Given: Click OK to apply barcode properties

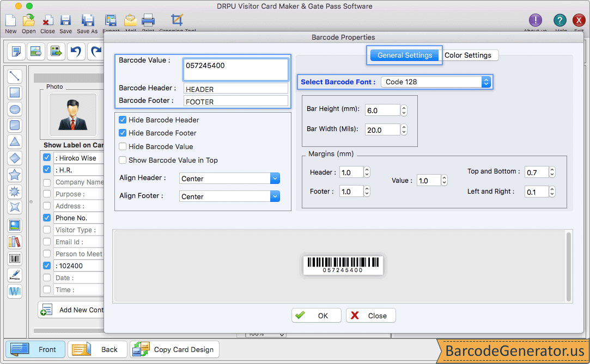Looking at the screenshot, I should coord(316,316).
